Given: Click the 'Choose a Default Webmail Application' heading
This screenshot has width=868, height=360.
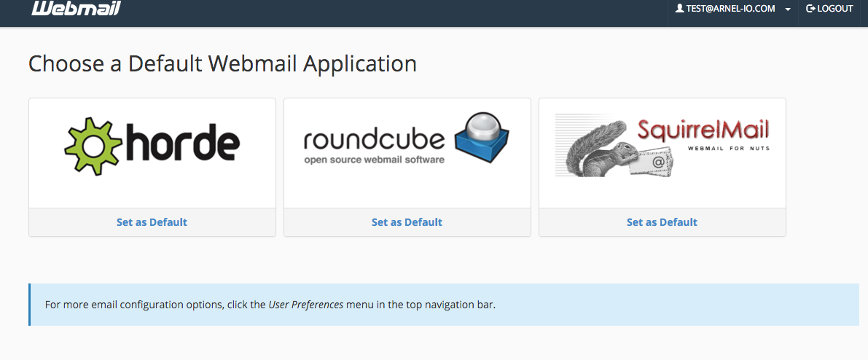Looking at the screenshot, I should pos(222,63).
